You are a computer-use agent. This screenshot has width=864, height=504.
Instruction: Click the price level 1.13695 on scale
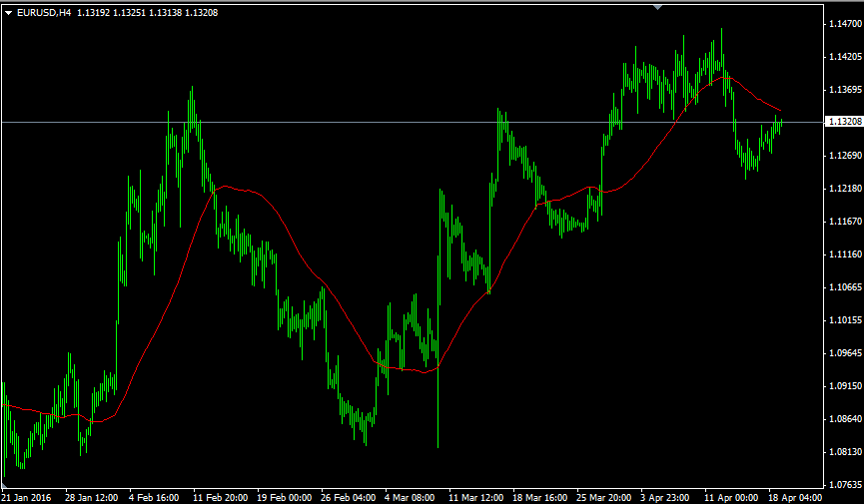coord(845,90)
